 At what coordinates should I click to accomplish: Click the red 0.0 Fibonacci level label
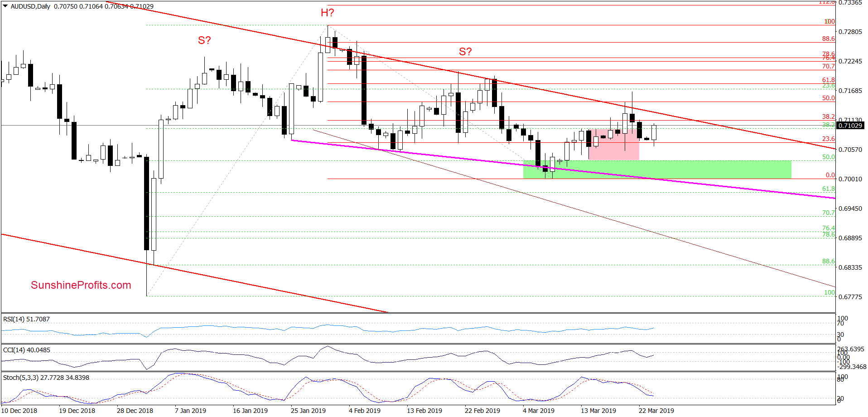tap(830, 175)
